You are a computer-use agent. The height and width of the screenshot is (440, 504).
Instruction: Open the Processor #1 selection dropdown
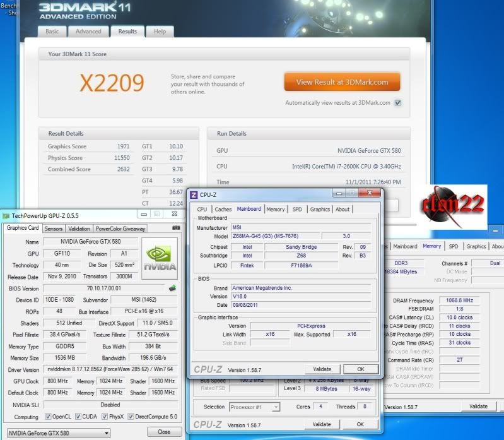point(254,407)
